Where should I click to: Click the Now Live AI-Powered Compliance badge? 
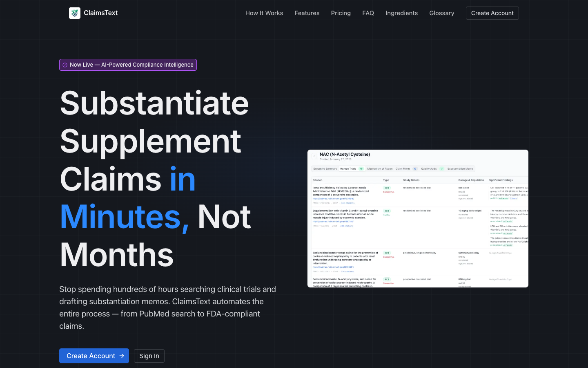[x=128, y=65]
